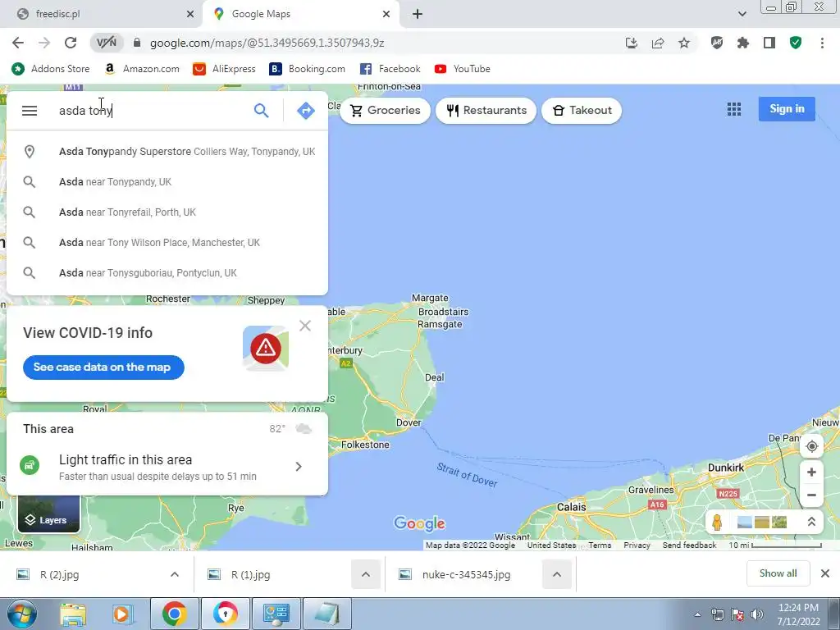Open the R (1).jpg download options arrow
840x630 pixels.
pos(365,574)
